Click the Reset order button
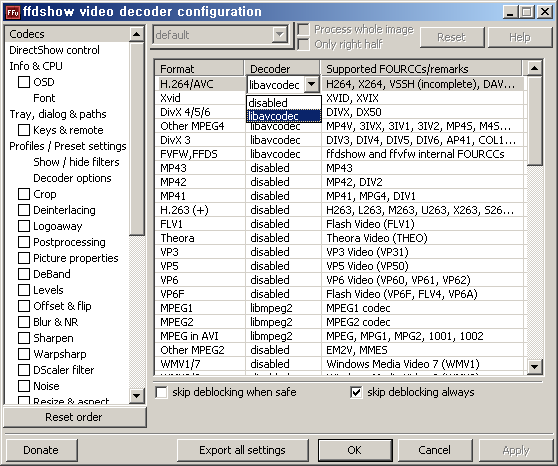Image resolution: width=558 pixels, height=466 pixels. click(x=74, y=417)
